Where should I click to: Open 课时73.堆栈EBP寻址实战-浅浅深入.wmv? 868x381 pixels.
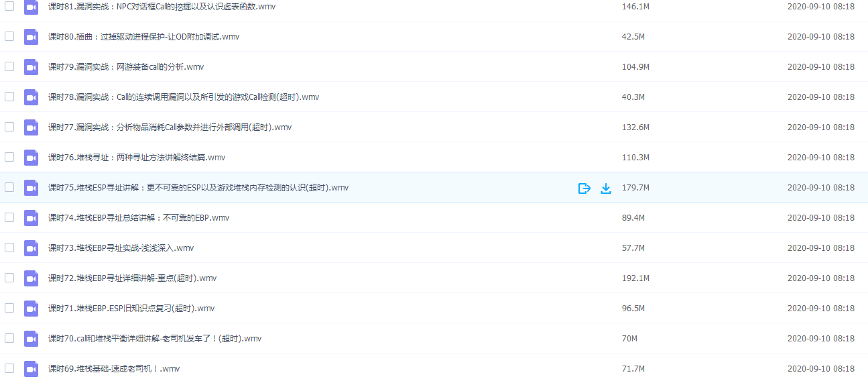coord(121,248)
